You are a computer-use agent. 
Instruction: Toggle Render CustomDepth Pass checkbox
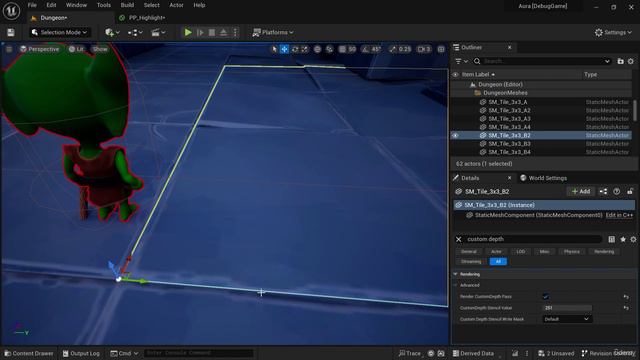click(x=546, y=297)
